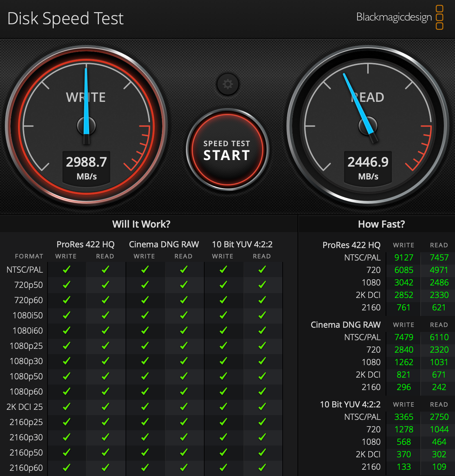455x476 pixels.
Task: Click 2160p25 Cinema DNG RAW read checkmark
Action: (184, 422)
